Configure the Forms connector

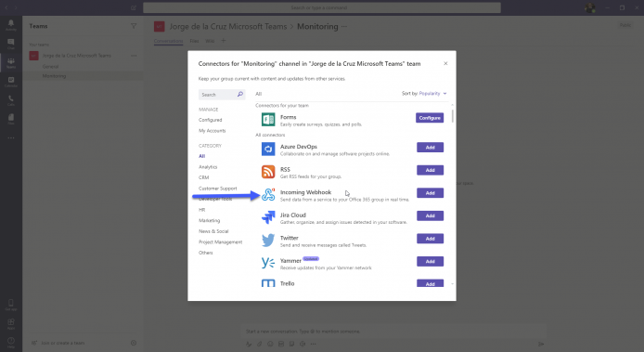[x=430, y=118]
